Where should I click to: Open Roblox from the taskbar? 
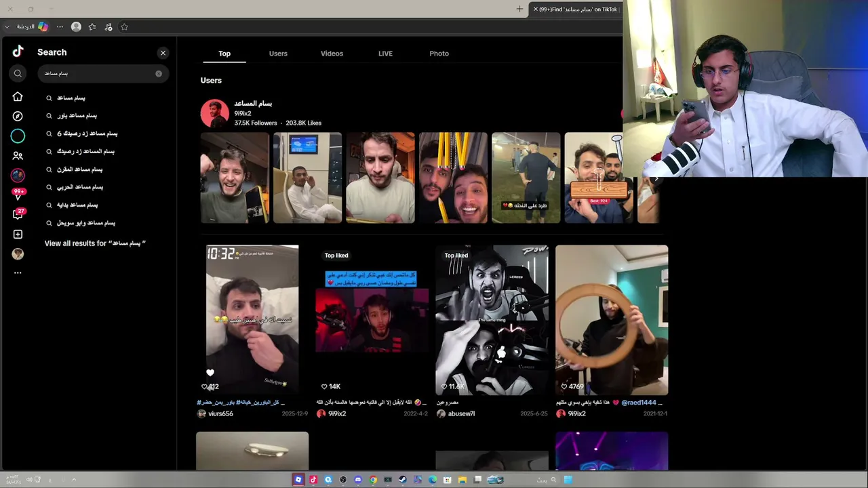pos(298,480)
